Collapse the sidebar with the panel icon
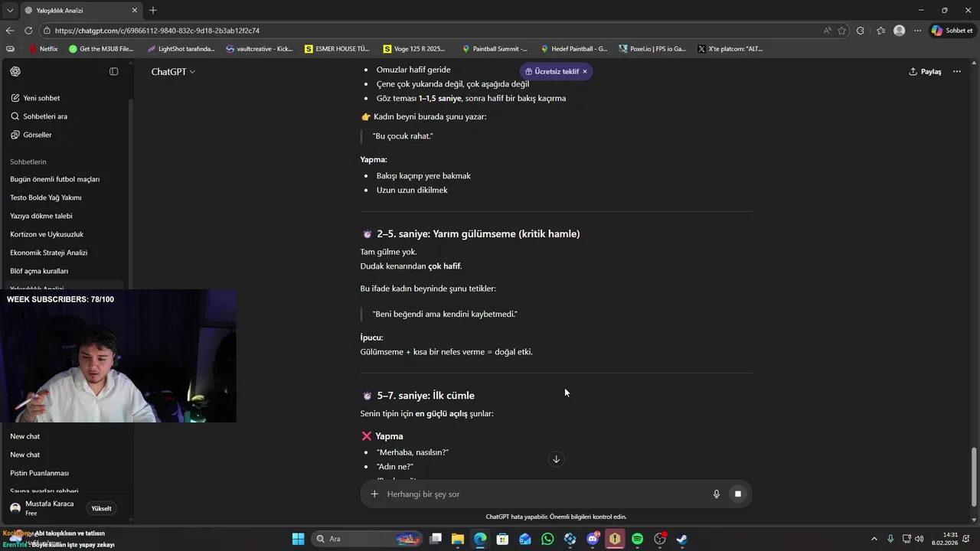This screenshot has height=551, width=980. [114, 71]
